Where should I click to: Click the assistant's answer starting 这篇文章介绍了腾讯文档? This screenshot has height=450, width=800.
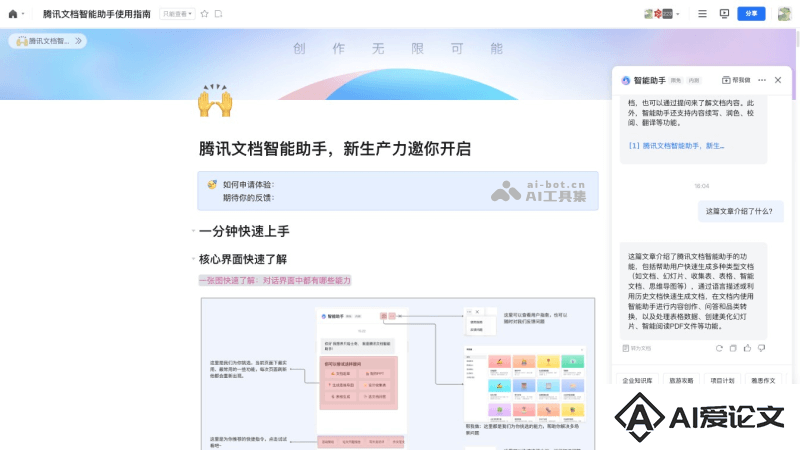[x=693, y=291]
